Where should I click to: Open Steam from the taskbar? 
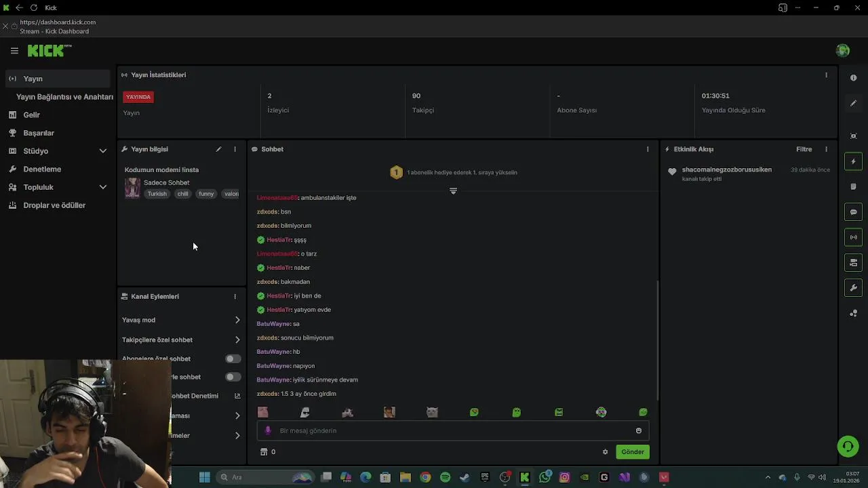click(465, 477)
